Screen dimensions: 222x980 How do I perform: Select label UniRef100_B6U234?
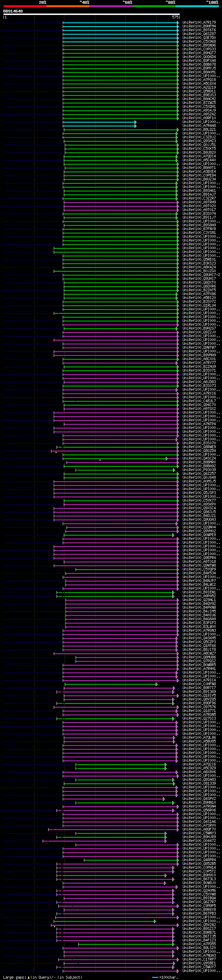tap(199, 179)
